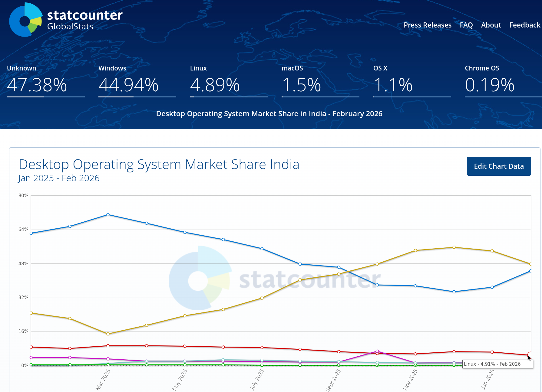Click the Jan 2026 x-axis label

click(x=487, y=379)
